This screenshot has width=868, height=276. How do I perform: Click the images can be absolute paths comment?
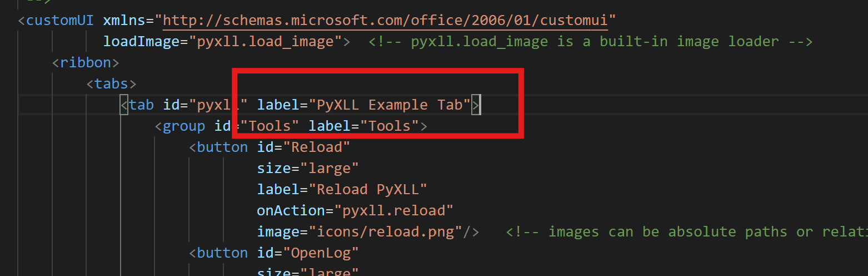pos(687,231)
